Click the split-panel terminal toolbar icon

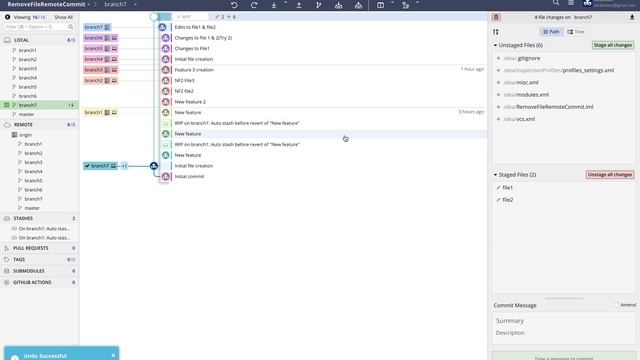click(380, 5)
